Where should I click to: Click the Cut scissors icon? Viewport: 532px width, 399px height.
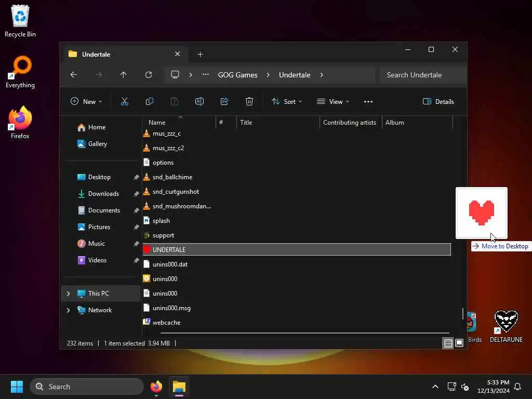click(125, 101)
